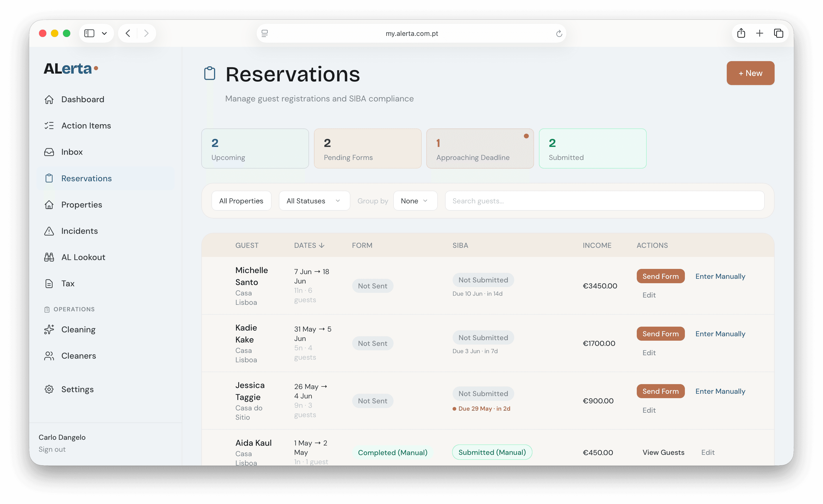This screenshot has height=504, width=823.
Task: Expand the browser sidebar options chevron
Action: click(x=104, y=33)
